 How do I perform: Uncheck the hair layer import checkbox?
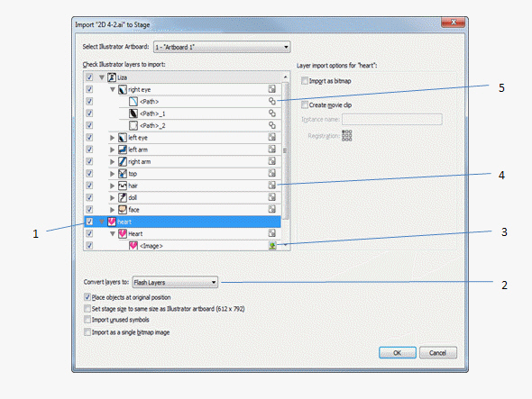tap(89, 186)
